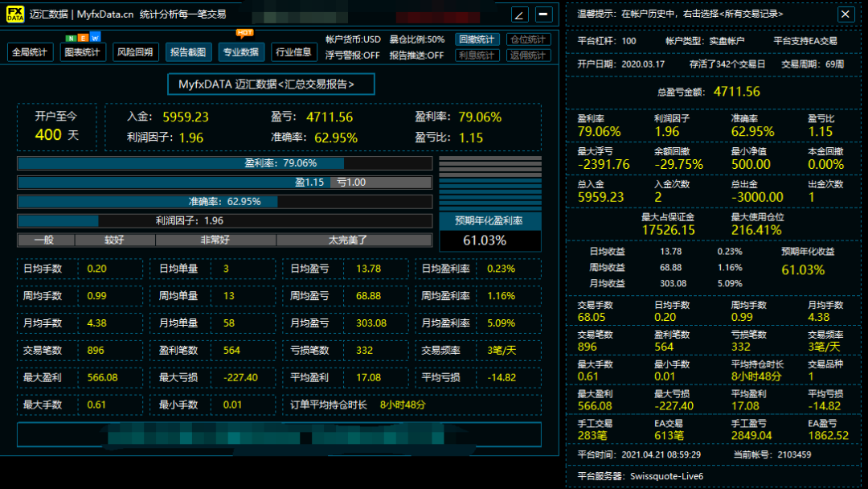Enable the 利息统计 option
The image size is (868, 489).
click(x=477, y=55)
